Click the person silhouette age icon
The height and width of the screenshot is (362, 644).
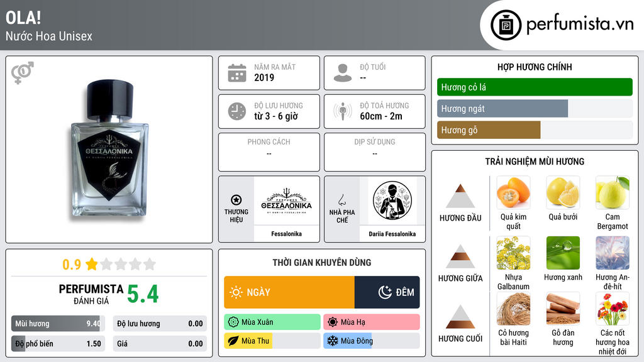pos(343,73)
